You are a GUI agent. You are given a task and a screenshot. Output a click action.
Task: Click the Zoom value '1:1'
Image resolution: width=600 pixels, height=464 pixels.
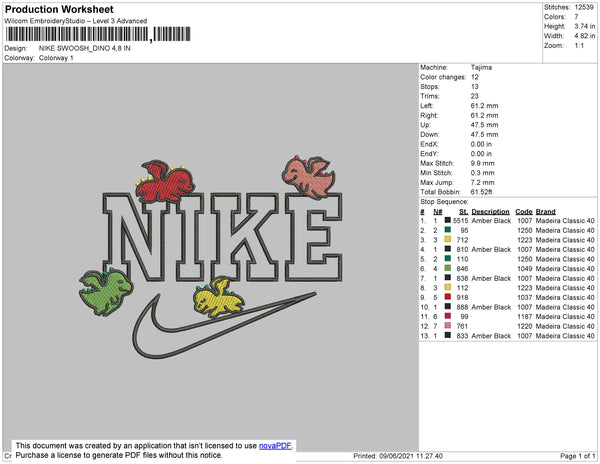[579, 46]
